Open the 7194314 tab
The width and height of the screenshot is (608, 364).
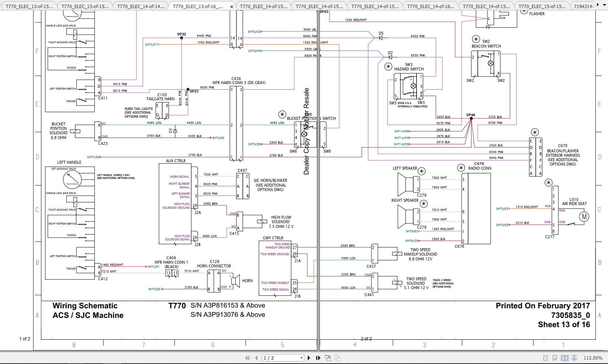pyautogui.click(x=583, y=6)
